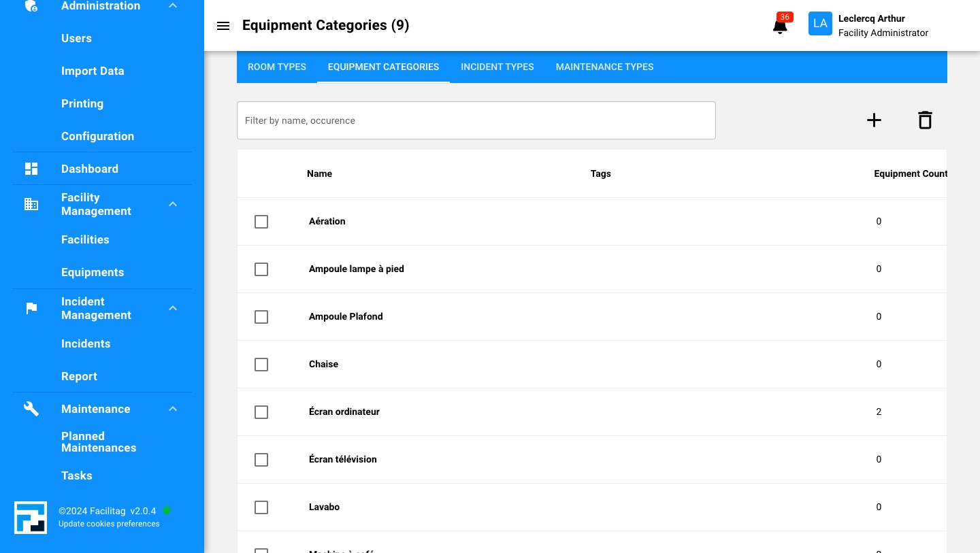Screen dimensions: 980x553
Task: Go to the Equipments page
Action: [93, 272]
